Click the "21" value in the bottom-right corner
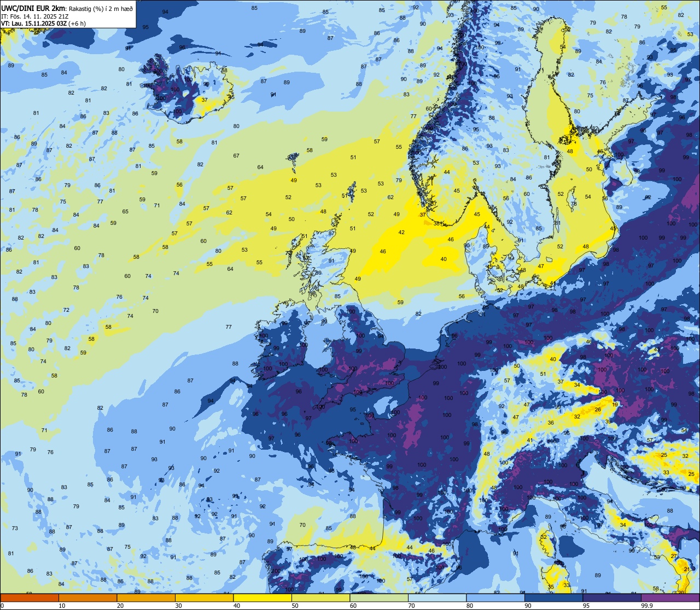This screenshot has height=610, width=700. [687, 570]
